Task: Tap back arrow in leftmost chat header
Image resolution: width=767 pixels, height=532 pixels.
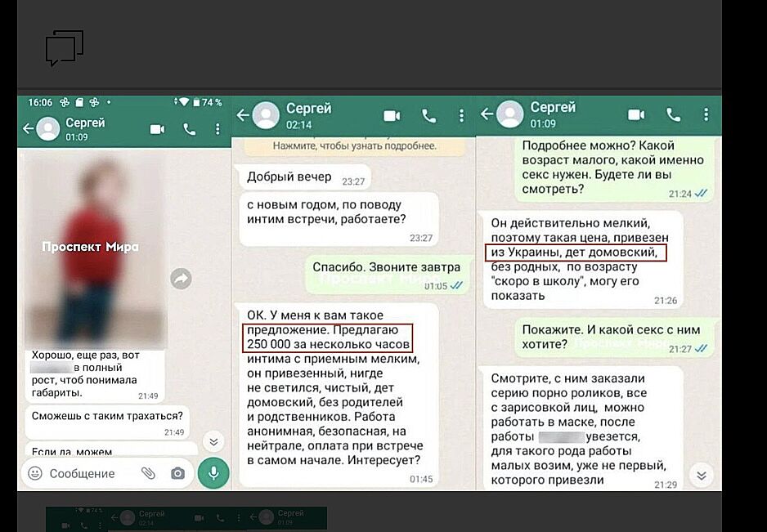Action: pos(28,129)
